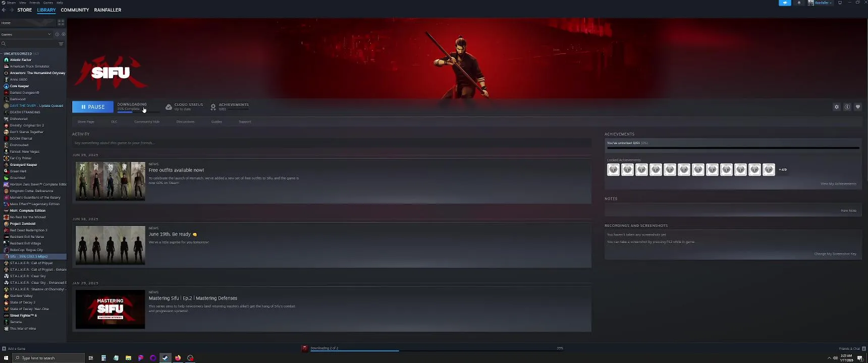Open File Explorer from taskbar
The image size is (868, 363).
coord(128,358)
